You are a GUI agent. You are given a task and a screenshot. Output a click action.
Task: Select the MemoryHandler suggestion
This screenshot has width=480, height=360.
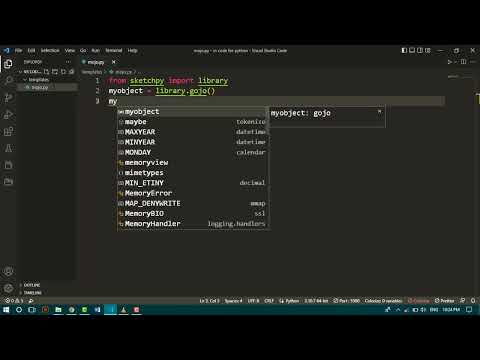[193, 224]
